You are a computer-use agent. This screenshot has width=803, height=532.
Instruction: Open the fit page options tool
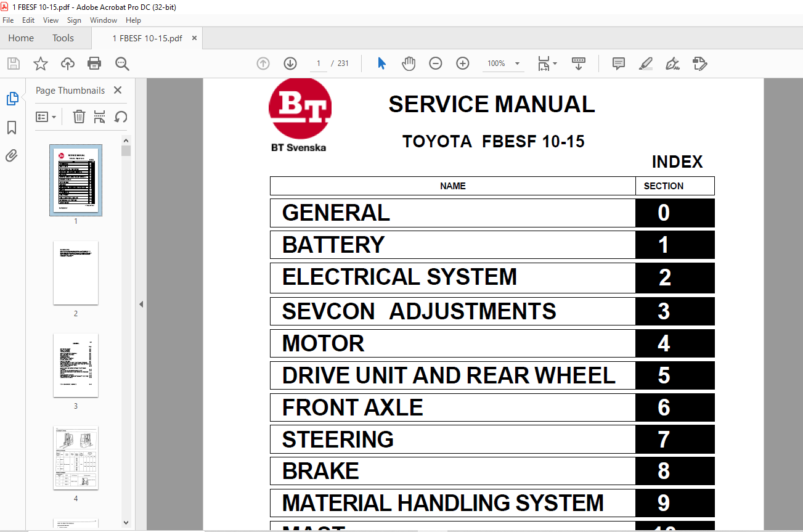coord(547,63)
